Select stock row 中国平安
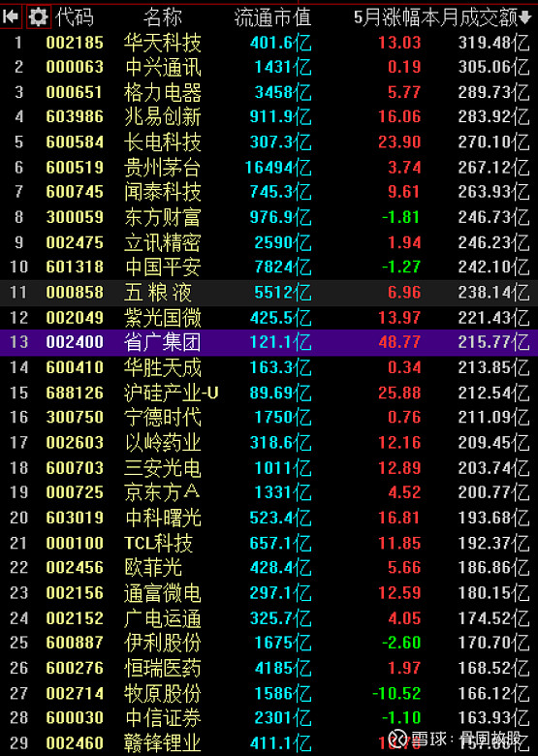This screenshot has height=756, width=538. point(269,267)
